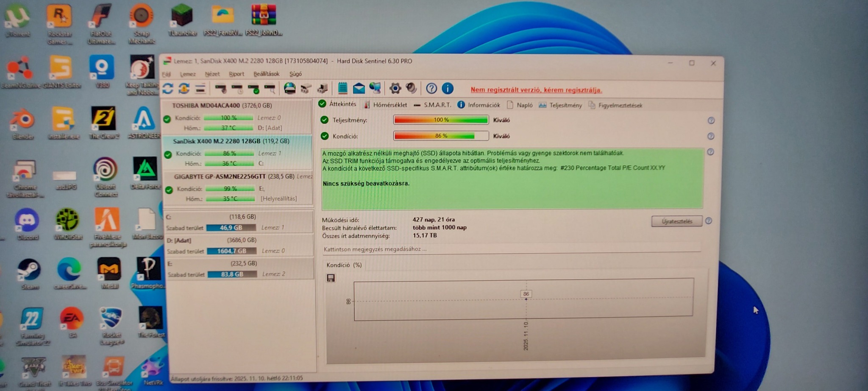868x391 pixels.
Task: Select the SanDisk X400 M.2 2280 128GB disk
Action: [x=238, y=152]
